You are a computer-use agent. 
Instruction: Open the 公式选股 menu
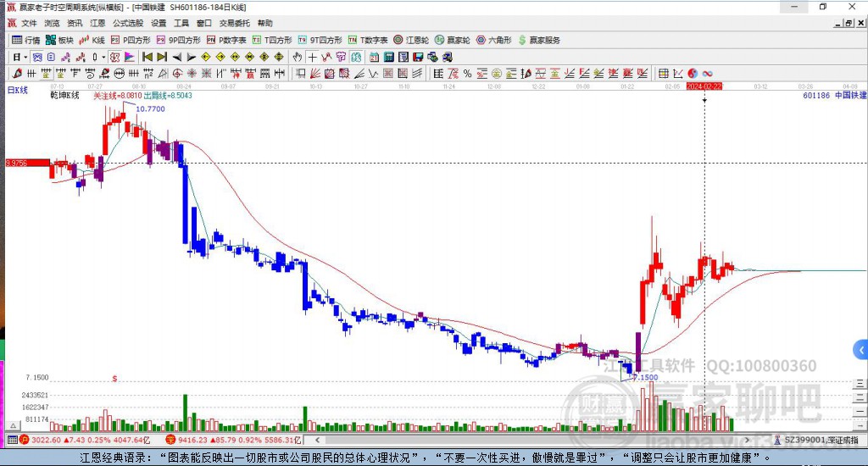pos(128,23)
